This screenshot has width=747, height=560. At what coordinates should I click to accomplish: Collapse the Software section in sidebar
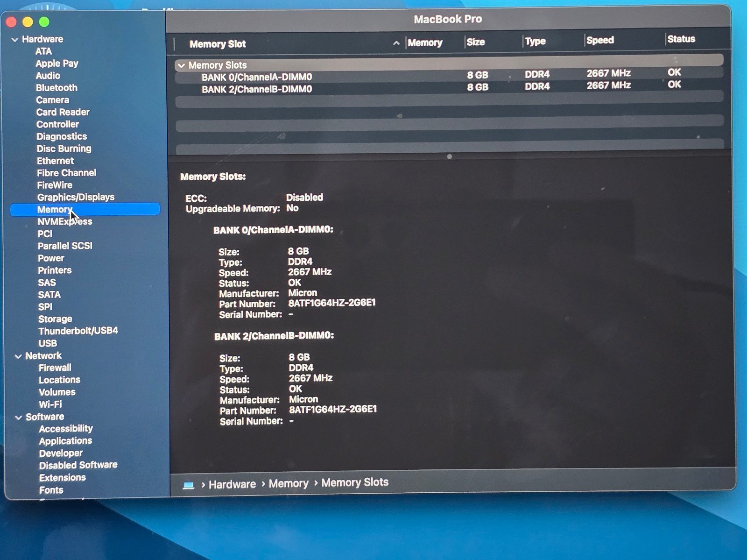click(x=19, y=418)
